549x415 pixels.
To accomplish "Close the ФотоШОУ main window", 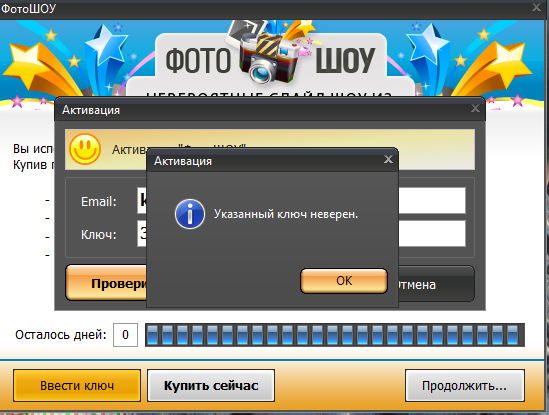I will click(x=536, y=7).
